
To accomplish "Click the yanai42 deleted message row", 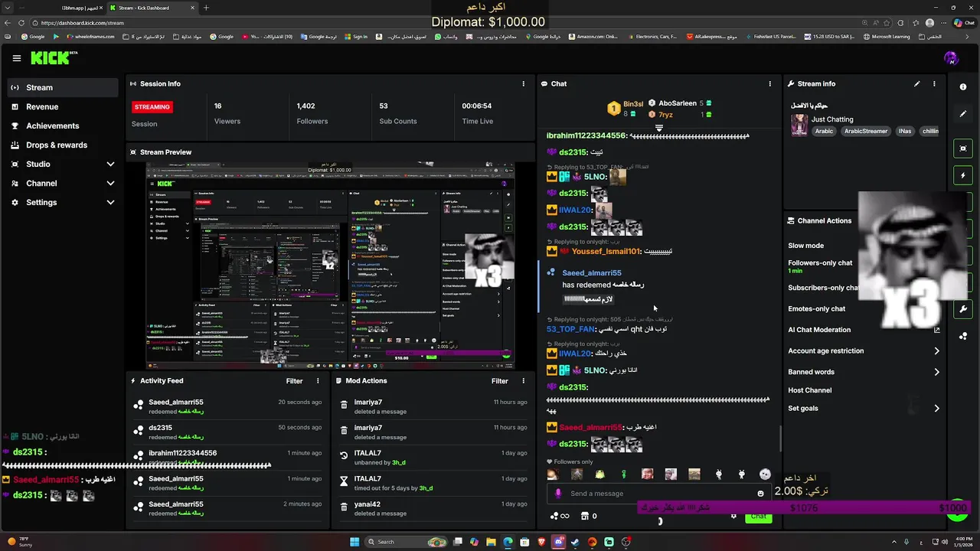I will [433, 509].
